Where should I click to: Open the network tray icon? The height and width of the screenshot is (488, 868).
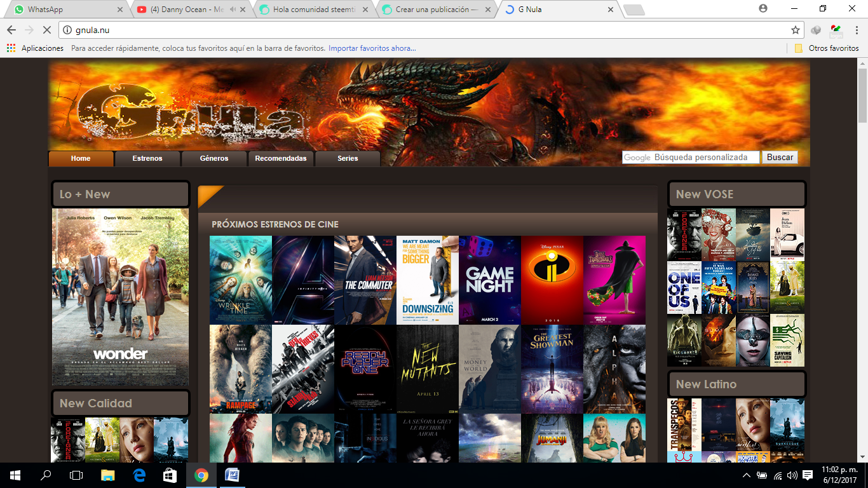[x=776, y=475]
